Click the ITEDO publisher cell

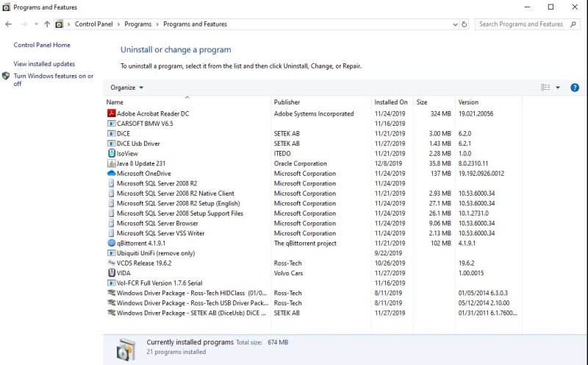coord(282,153)
